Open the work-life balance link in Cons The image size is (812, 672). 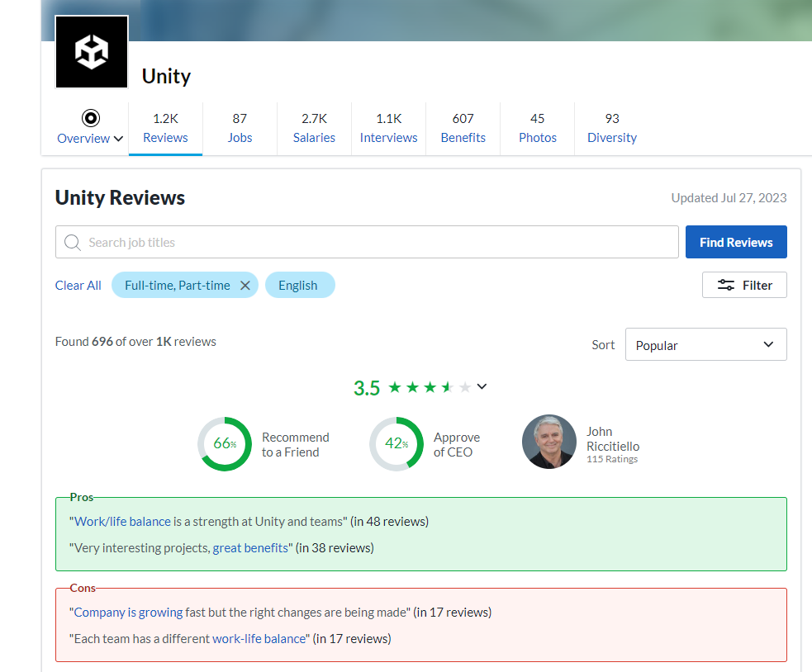pyautogui.click(x=259, y=639)
